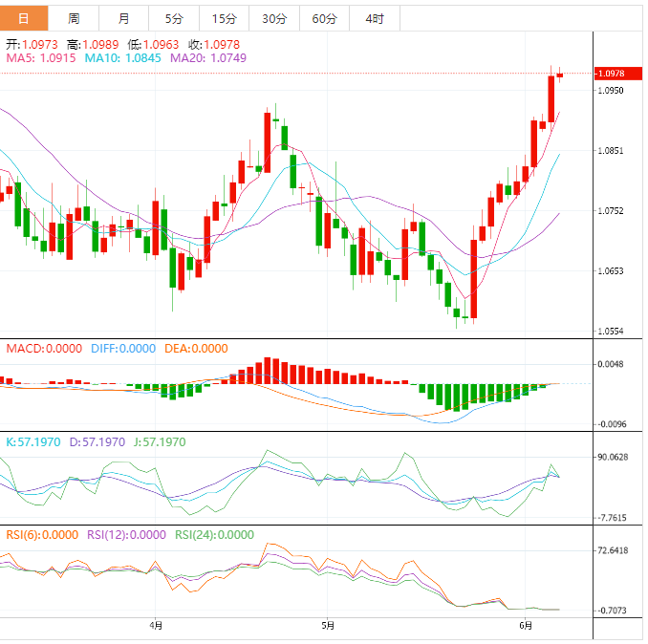Click the RSI(24) indicator label
Image resolution: width=648 pixels, height=644 pixels.
[x=214, y=535]
